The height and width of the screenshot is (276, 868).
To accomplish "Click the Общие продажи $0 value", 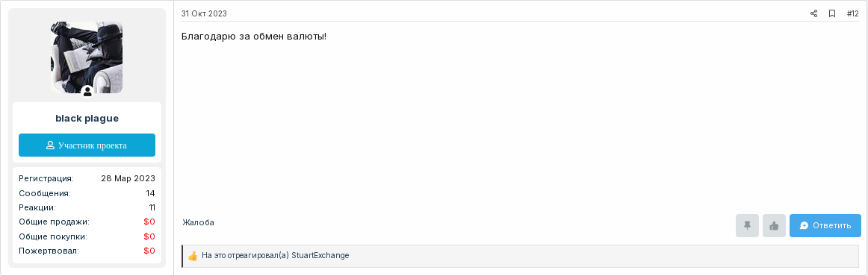I will [x=149, y=222].
